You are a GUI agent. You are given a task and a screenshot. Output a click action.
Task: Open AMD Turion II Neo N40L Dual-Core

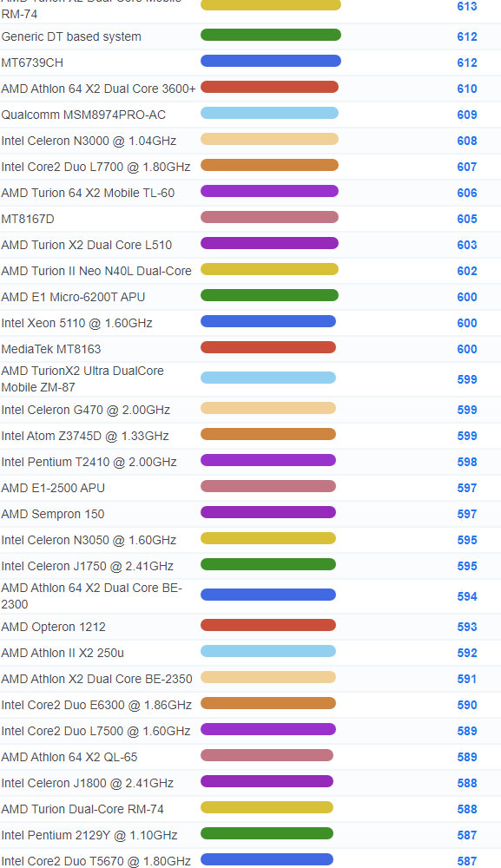tap(96, 271)
